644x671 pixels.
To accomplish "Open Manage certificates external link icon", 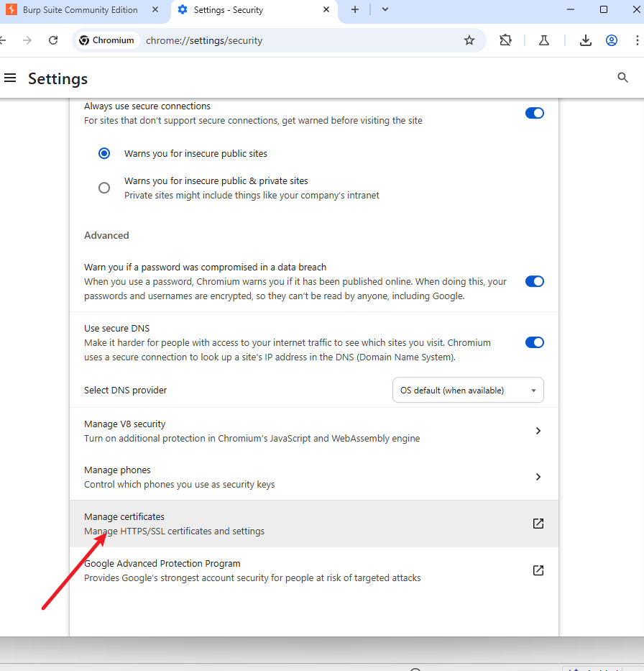I will click(x=538, y=524).
